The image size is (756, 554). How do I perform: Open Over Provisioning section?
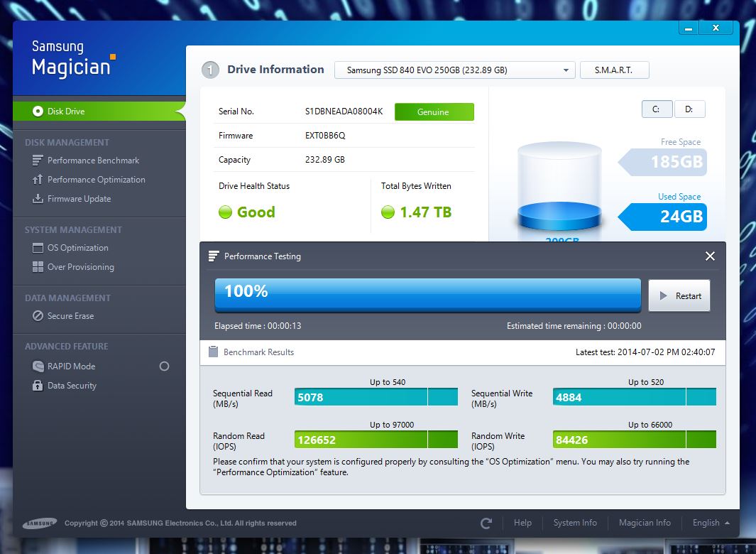80,267
